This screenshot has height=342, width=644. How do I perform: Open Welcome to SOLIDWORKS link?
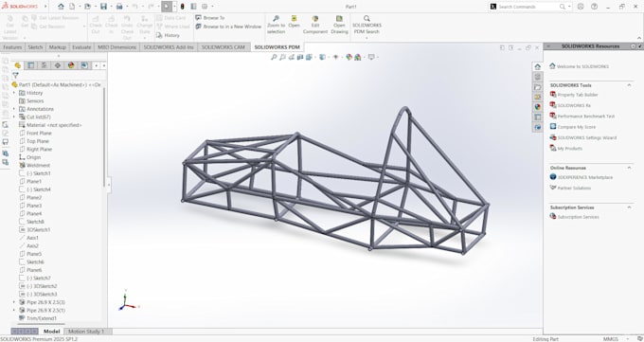pos(579,66)
